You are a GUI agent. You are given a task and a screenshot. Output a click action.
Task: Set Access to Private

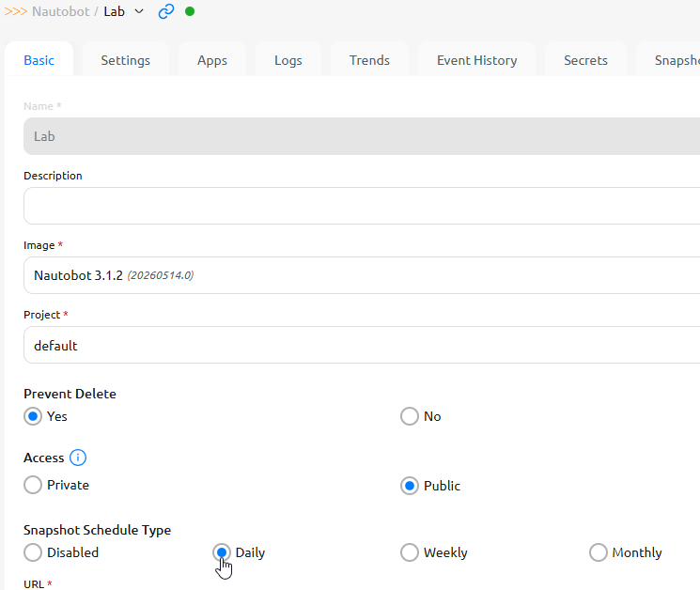33,485
